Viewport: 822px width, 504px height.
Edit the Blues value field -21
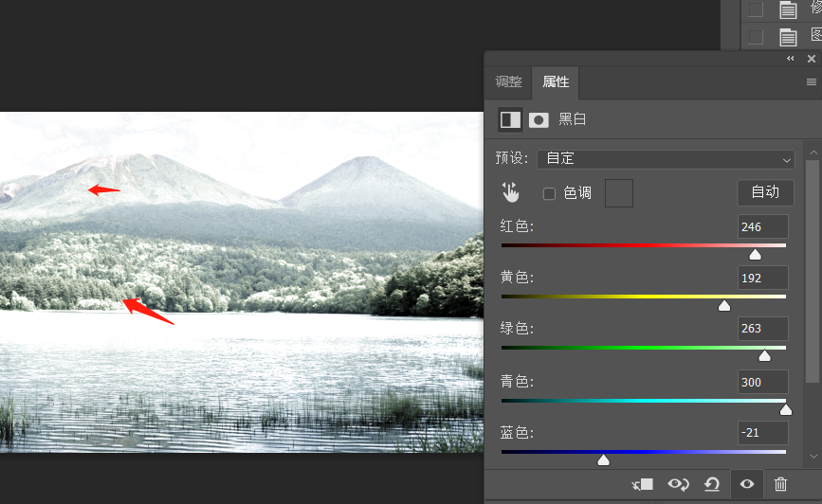pyautogui.click(x=763, y=433)
